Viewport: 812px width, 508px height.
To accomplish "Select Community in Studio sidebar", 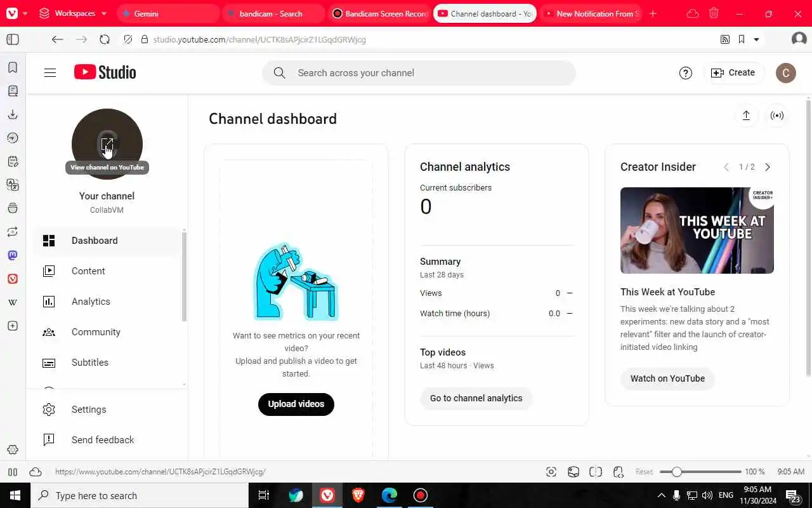I will [x=107, y=332].
